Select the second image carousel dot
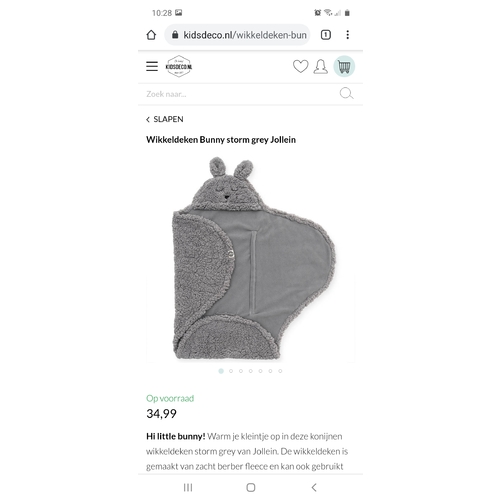This screenshot has height=500, width=500. click(231, 371)
